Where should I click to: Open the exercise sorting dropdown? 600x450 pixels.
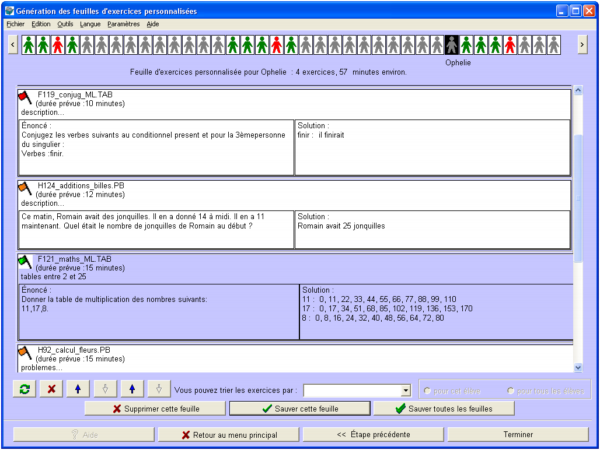[405, 390]
